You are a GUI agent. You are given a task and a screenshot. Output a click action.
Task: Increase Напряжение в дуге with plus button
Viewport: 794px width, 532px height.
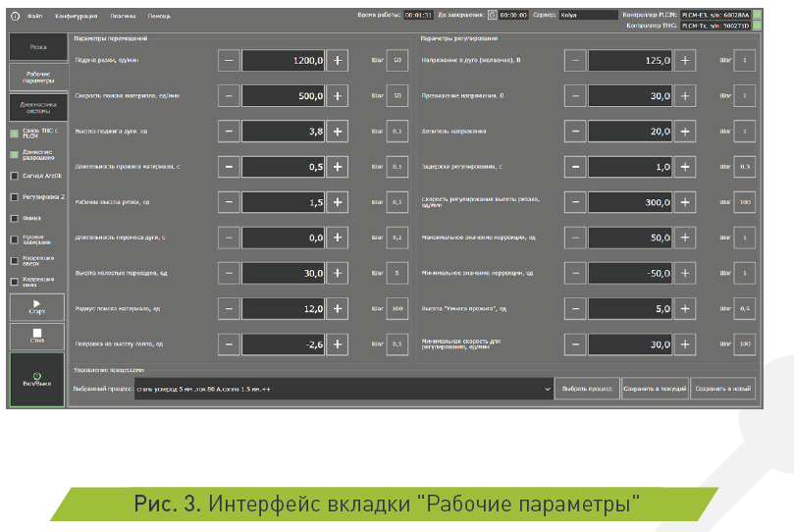tap(685, 60)
